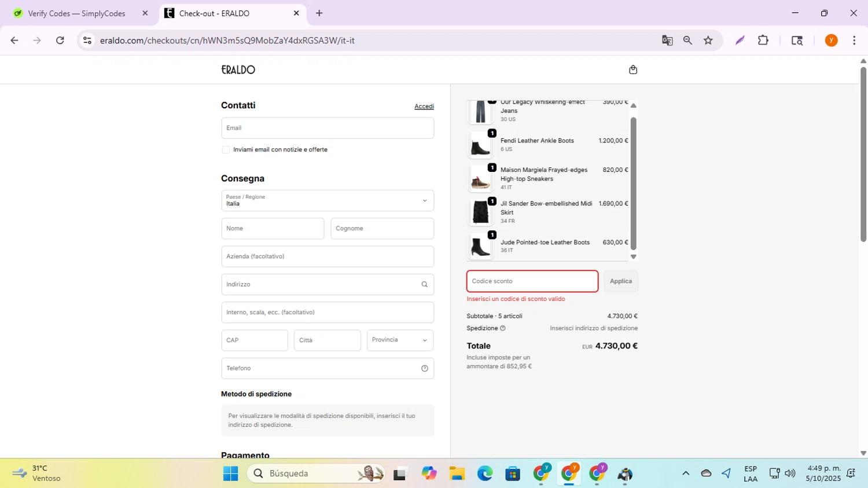This screenshot has width=868, height=488.
Task: Click the Cognome field
Action: (382, 229)
